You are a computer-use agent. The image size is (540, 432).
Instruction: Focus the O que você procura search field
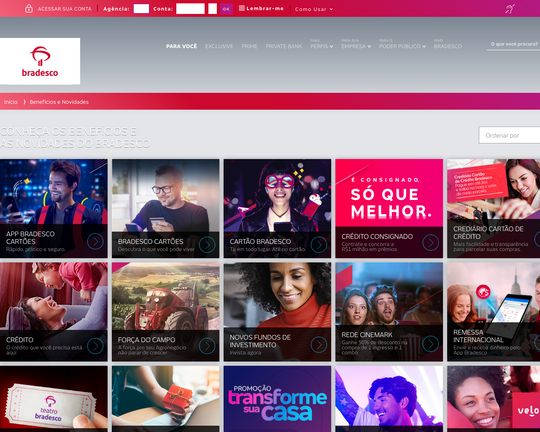point(513,44)
